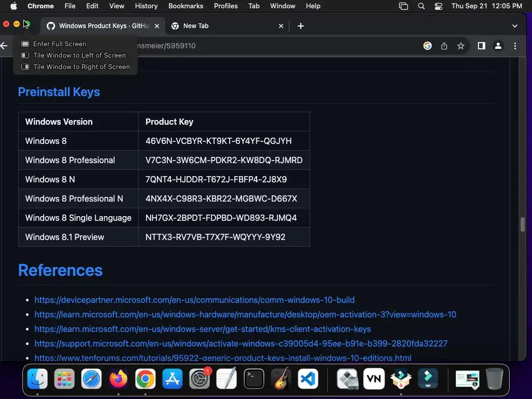Open Launchpad in the dock
This screenshot has width=532, height=399.
click(x=64, y=379)
